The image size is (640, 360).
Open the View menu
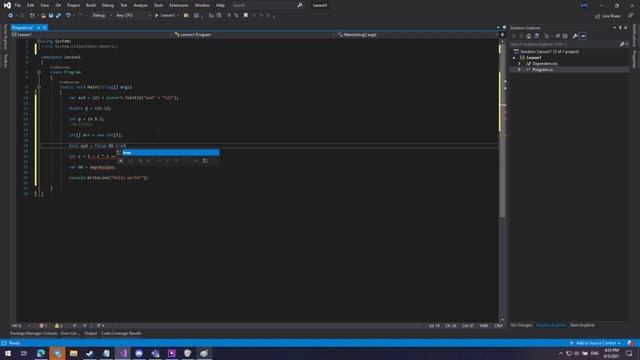(44, 5)
